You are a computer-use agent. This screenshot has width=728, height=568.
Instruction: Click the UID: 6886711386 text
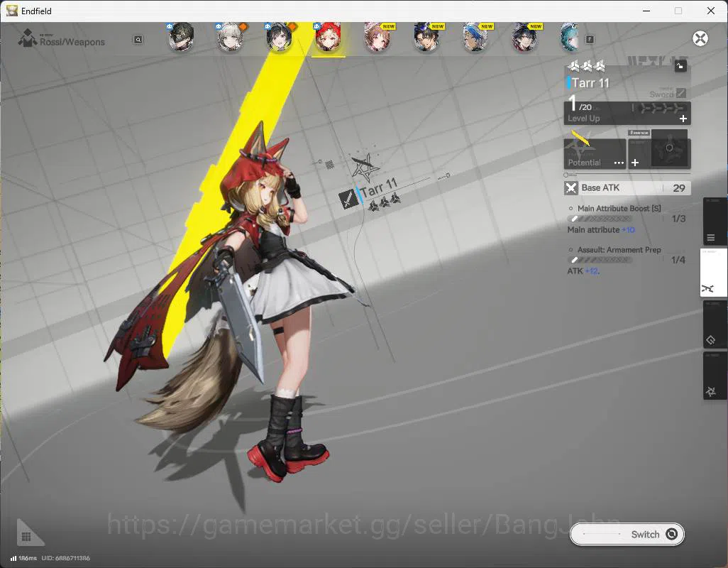pos(65,558)
